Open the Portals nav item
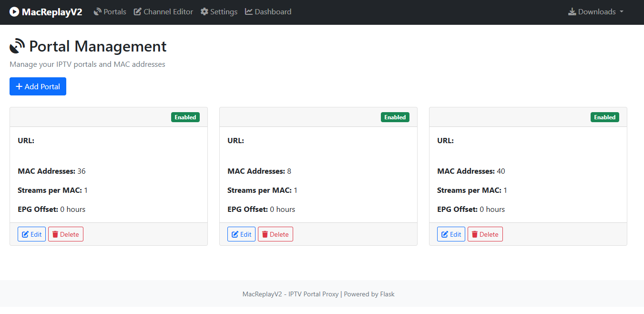 [x=110, y=11]
